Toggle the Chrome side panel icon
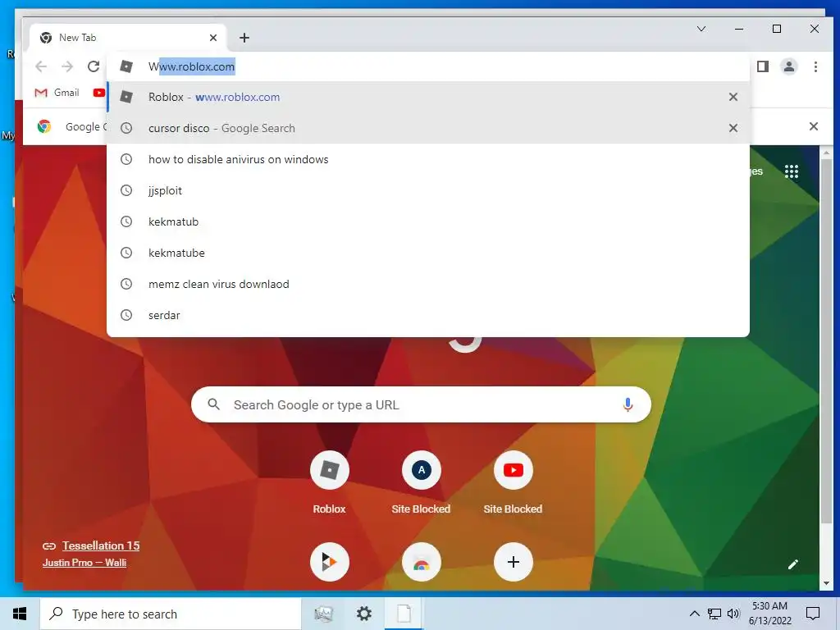Viewport: 840px width, 630px height. click(x=763, y=66)
